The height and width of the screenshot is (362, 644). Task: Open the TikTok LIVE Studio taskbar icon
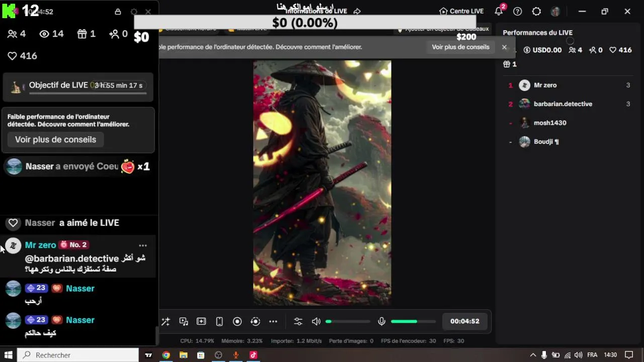click(x=253, y=355)
